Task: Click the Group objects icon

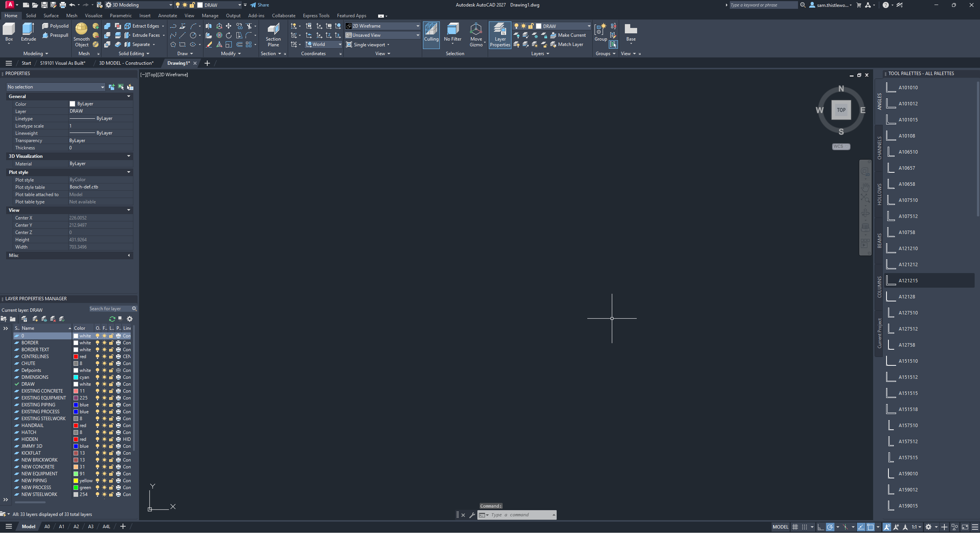Action: [601, 32]
